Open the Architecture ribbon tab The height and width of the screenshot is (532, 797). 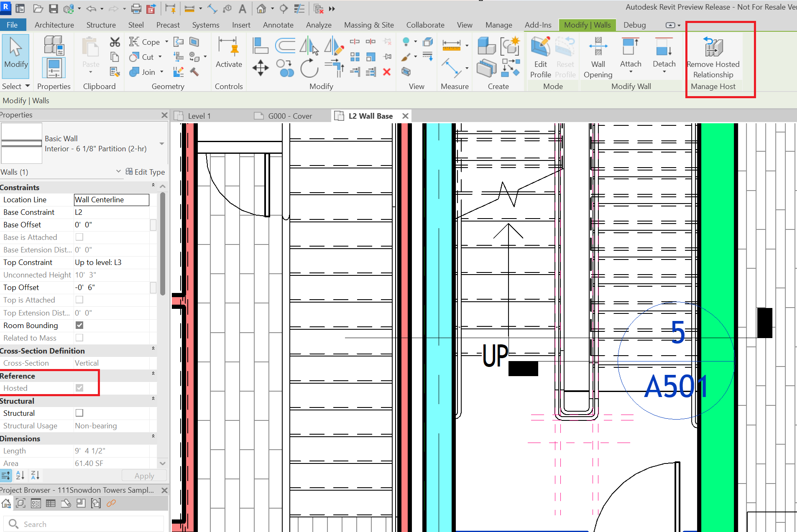[54, 25]
